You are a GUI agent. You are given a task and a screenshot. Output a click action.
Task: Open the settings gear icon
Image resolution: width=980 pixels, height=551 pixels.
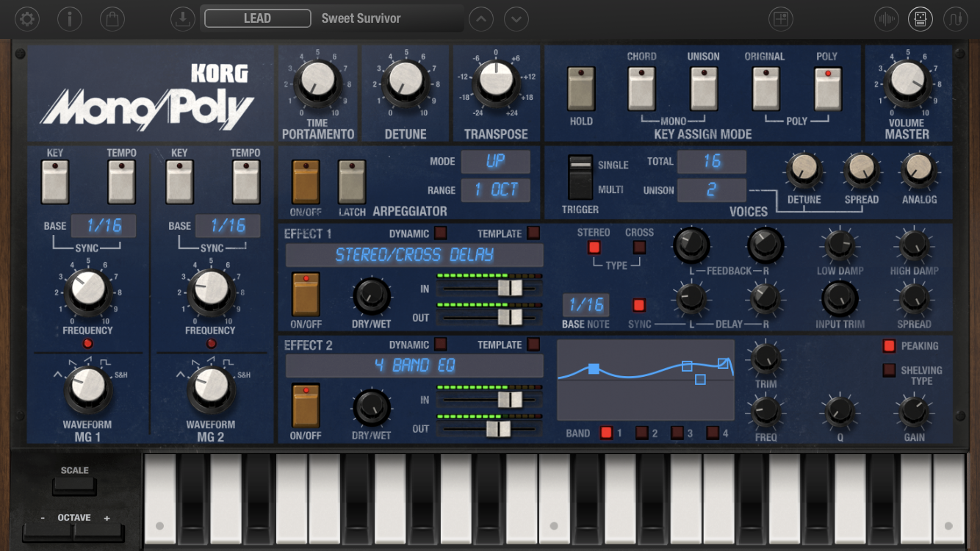[x=27, y=18]
